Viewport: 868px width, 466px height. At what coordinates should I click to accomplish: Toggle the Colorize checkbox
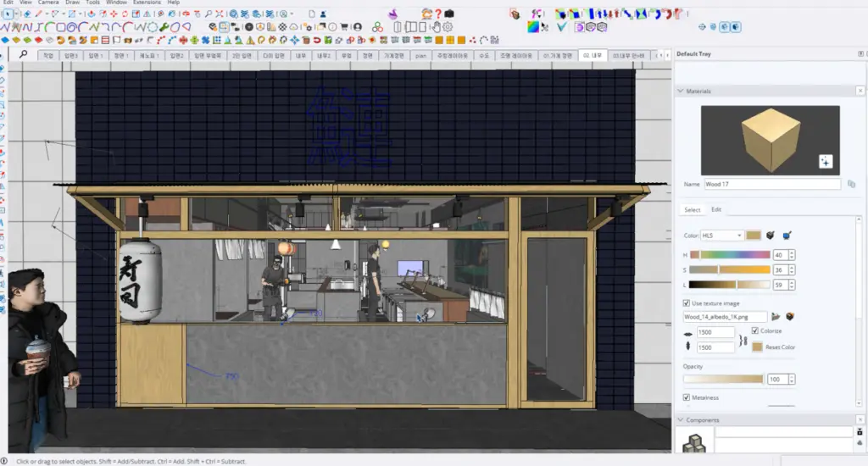click(x=755, y=330)
